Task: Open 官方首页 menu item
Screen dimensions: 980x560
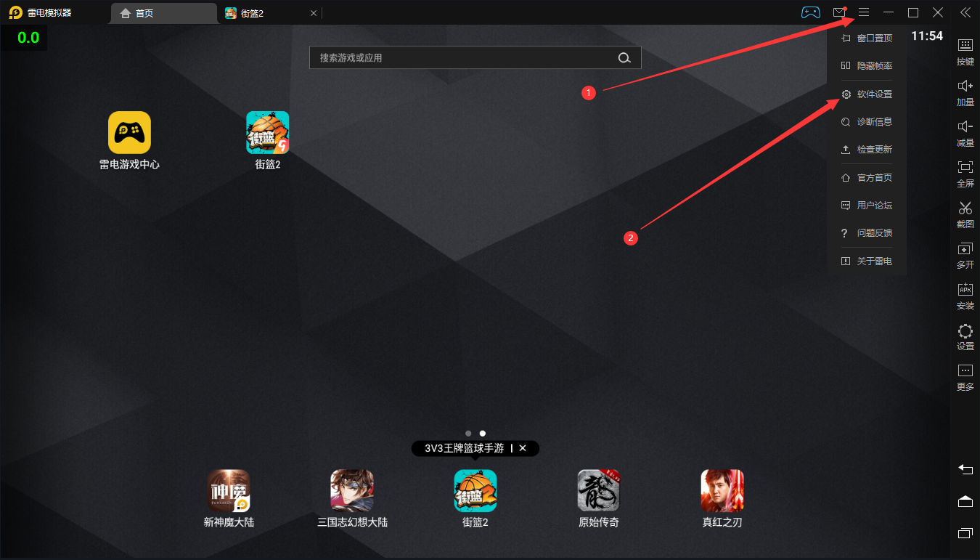Action: tap(866, 178)
